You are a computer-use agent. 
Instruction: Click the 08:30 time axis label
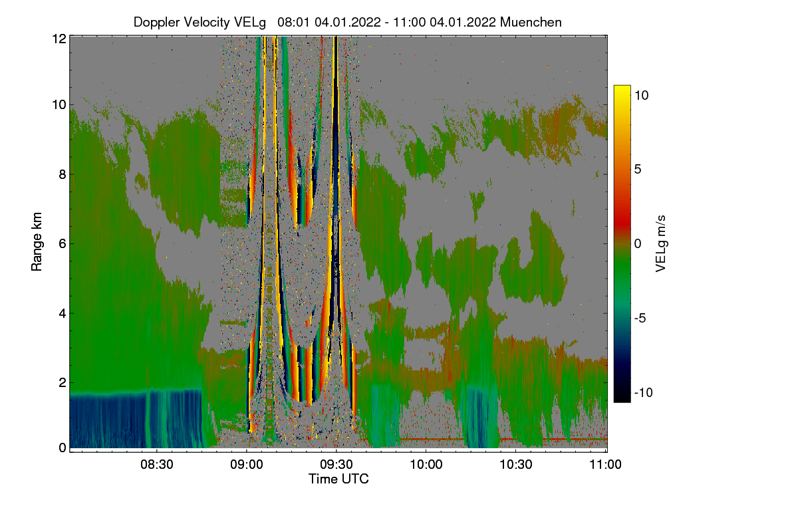[156, 465]
